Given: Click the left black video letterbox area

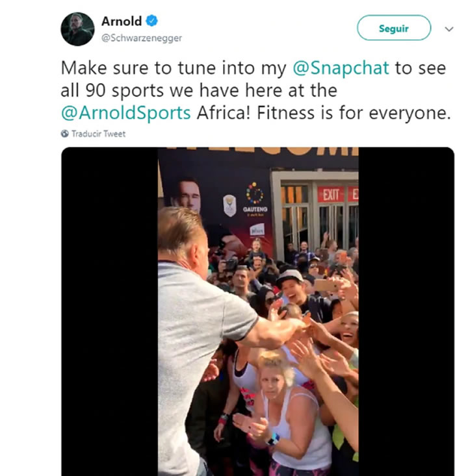Looking at the screenshot, I should 109,312.
